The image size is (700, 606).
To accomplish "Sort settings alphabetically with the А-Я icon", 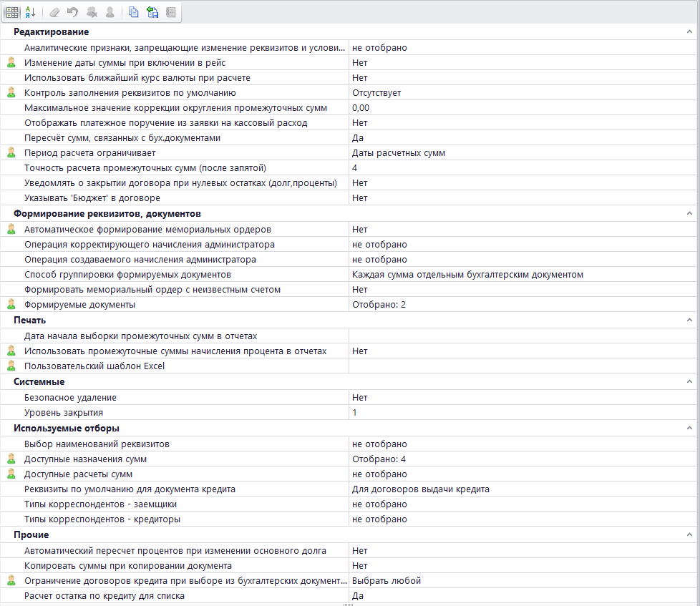I will point(30,12).
